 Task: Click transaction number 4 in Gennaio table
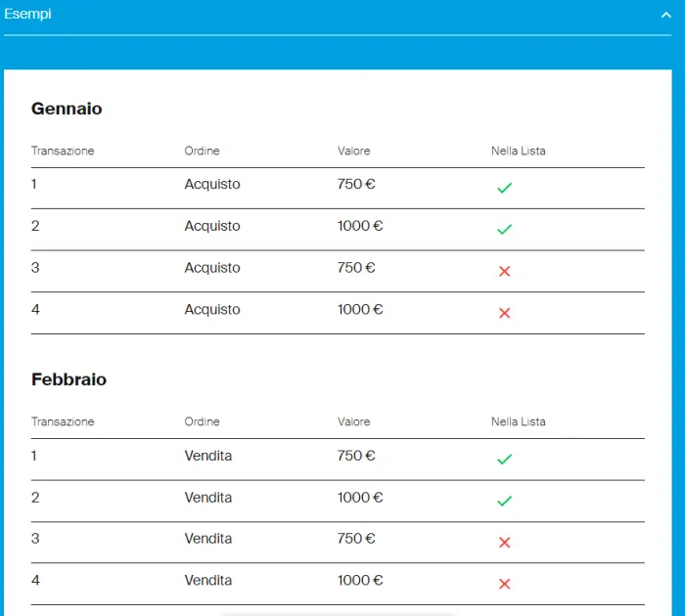[x=35, y=309]
